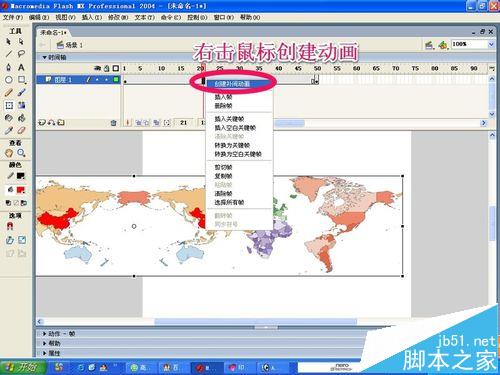Select the Eraser tool
The width and height of the screenshot is (500, 375).
(x=21, y=130)
